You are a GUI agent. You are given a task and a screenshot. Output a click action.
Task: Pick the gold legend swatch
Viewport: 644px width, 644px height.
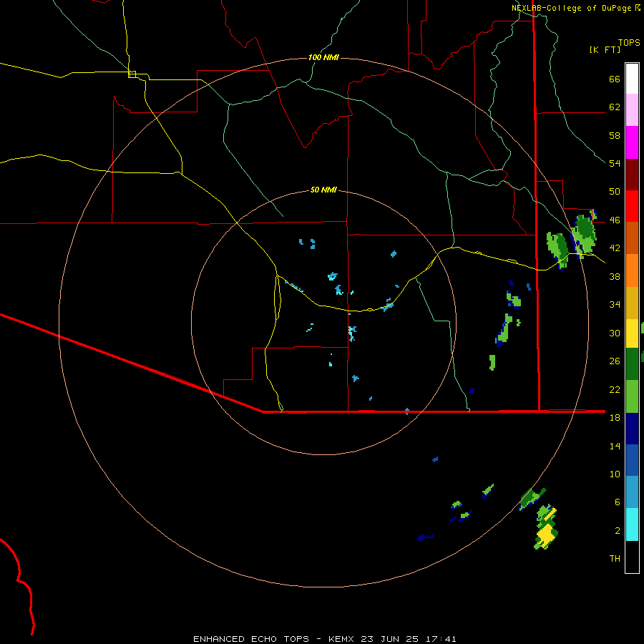[x=632, y=303]
